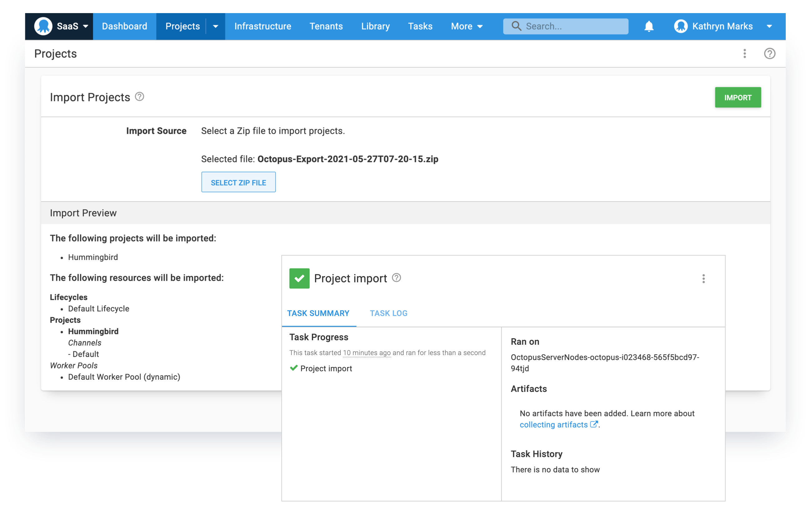
Task: Click the IMPORT button to start import
Action: pyautogui.click(x=738, y=97)
